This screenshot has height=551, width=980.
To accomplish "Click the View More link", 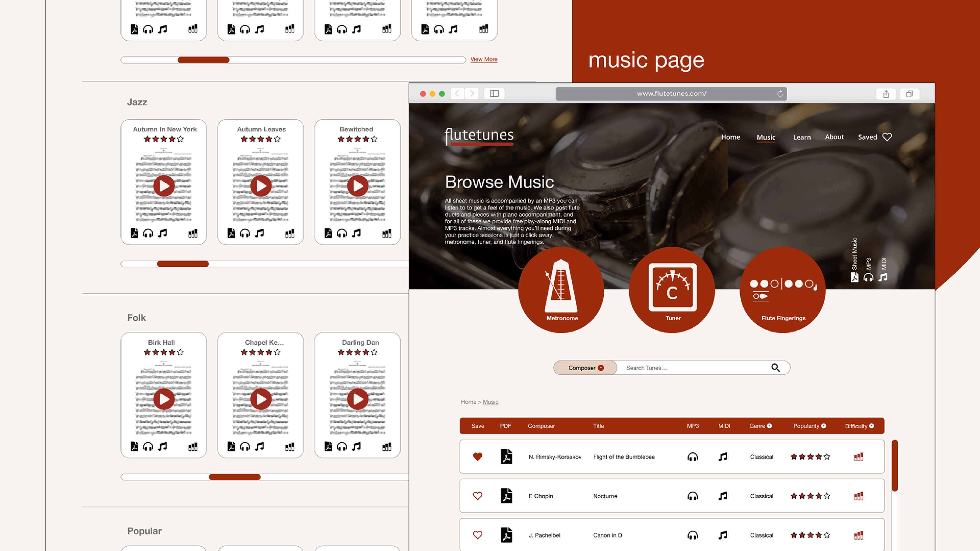I will tap(484, 59).
